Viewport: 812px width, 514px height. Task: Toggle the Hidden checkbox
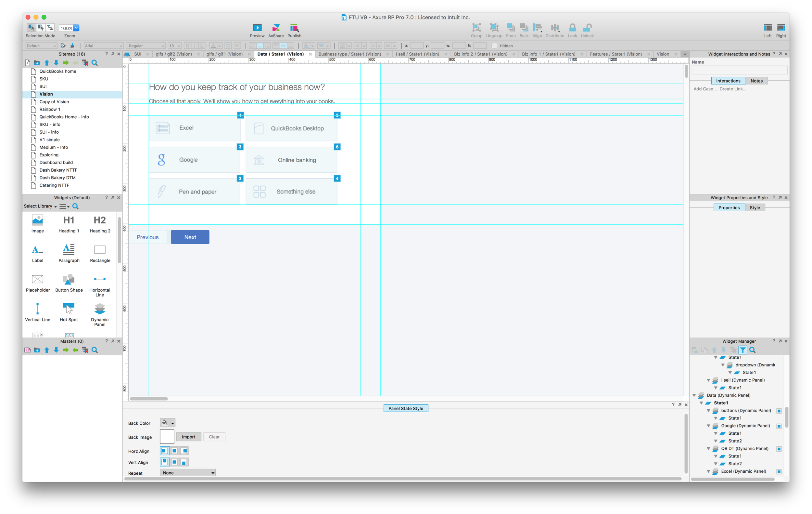pyautogui.click(x=494, y=46)
